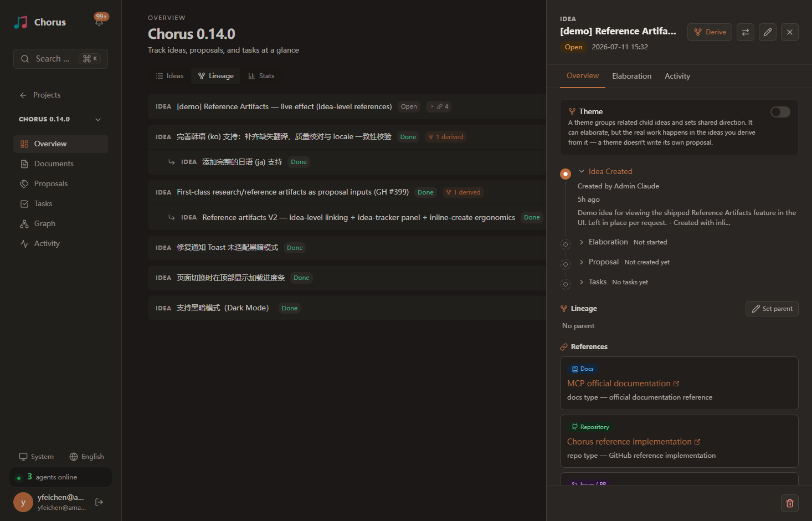Open the notifications bell with 99+ badge
Screen dimensions: 812x521
pyautogui.click(x=100, y=21)
